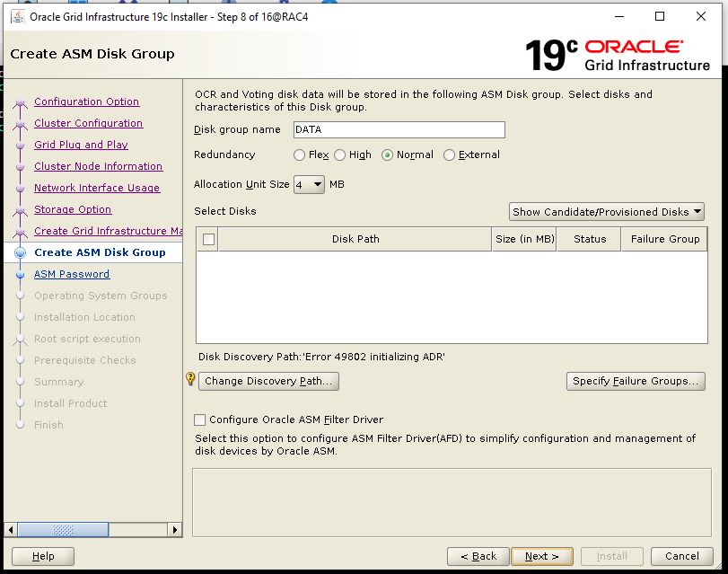Sort by Failure Group column header

point(664,239)
